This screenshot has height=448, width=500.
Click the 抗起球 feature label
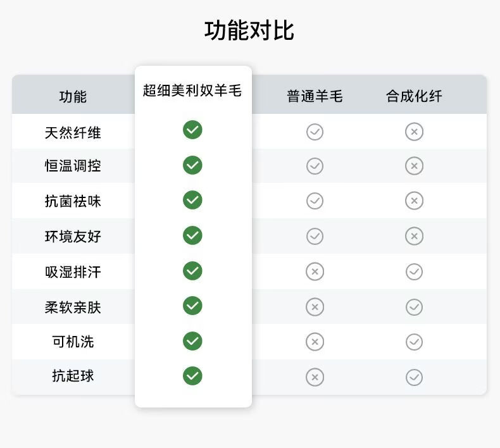73,376
